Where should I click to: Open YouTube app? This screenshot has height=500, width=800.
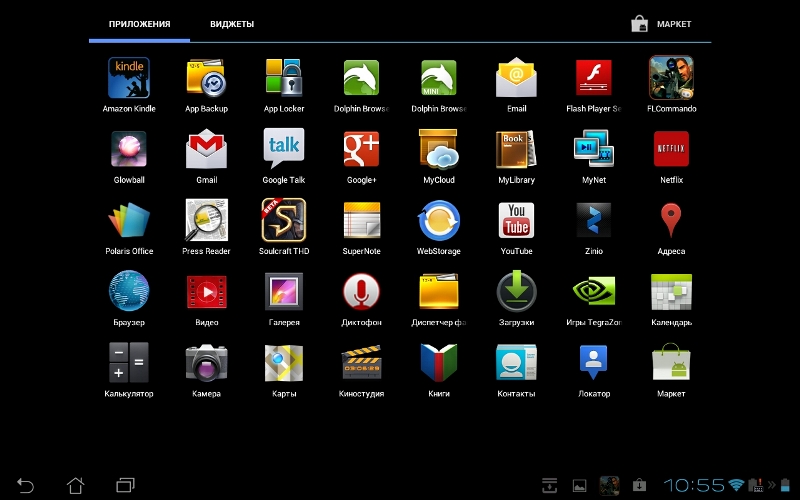(516, 220)
